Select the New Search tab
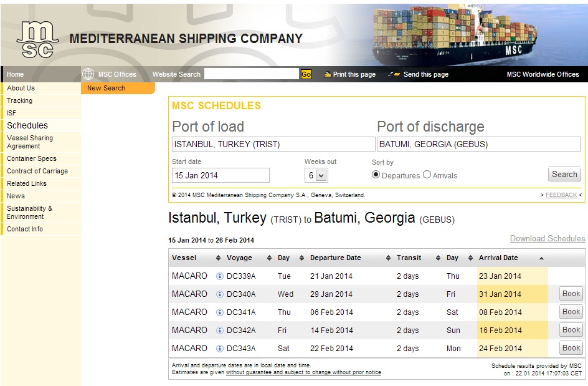The width and height of the screenshot is (588, 386). 107,88
